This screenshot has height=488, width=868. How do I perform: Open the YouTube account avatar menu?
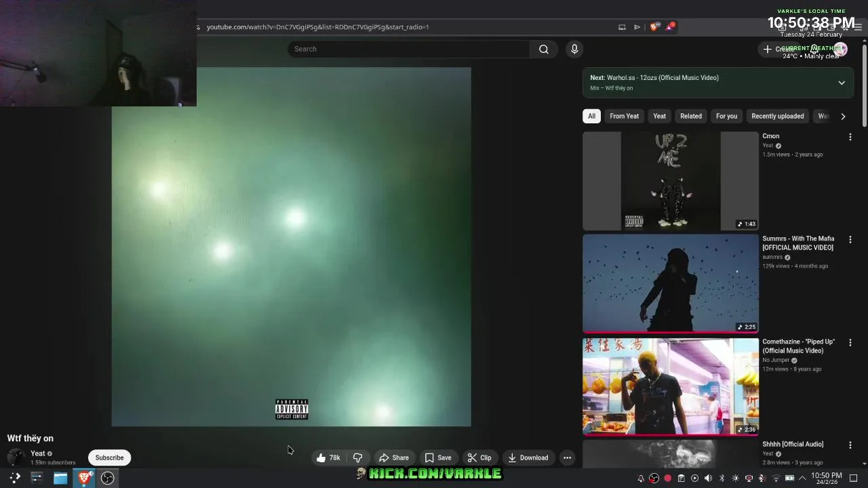click(x=840, y=49)
